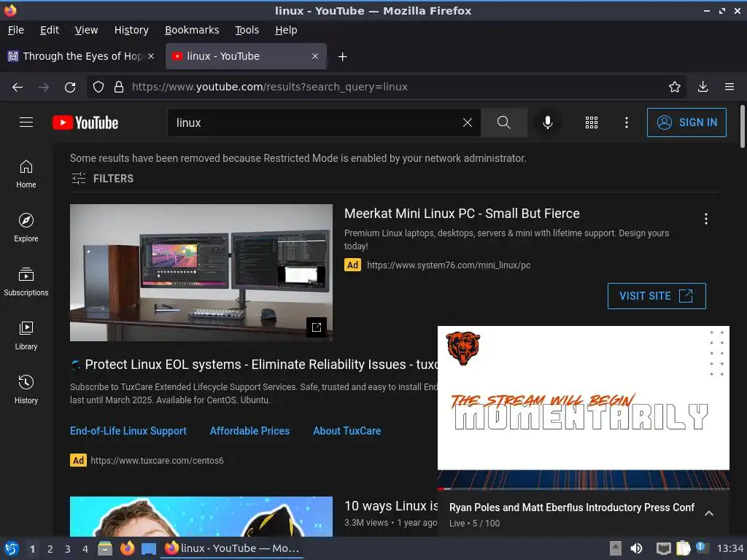
Task: Open the Firefox Edit menu
Action: tap(50, 30)
